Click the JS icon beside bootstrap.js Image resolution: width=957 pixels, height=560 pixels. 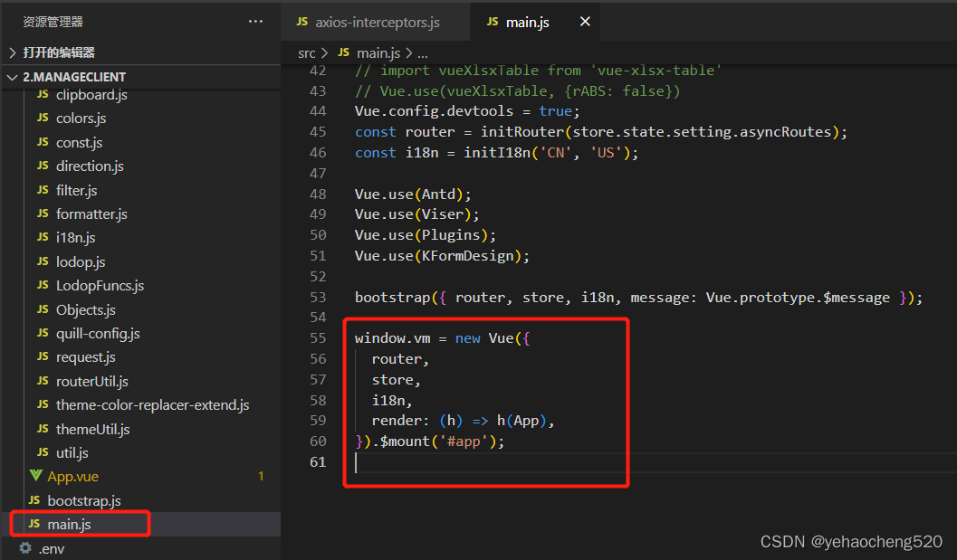tap(34, 500)
